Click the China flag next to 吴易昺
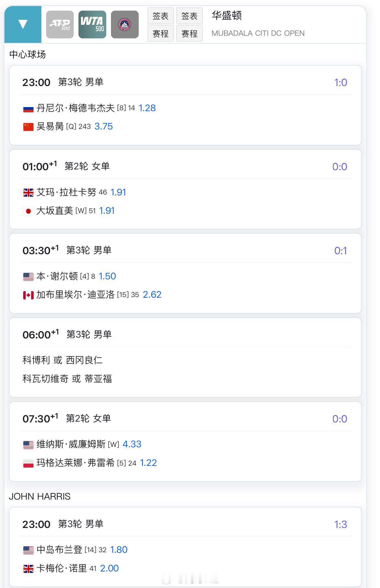This screenshot has height=588, width=380. (x=28, y=127)
